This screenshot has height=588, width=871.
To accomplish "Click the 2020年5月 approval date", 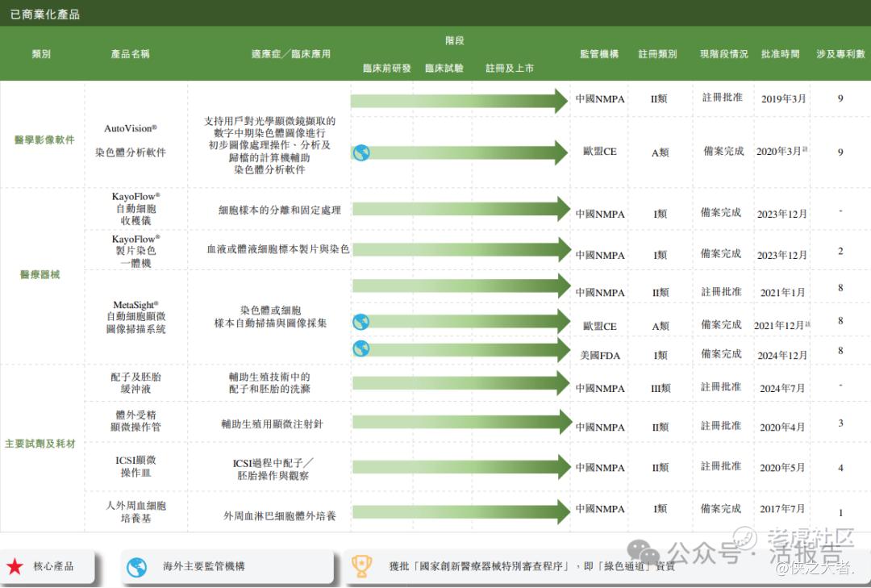I will coord(782,468).
